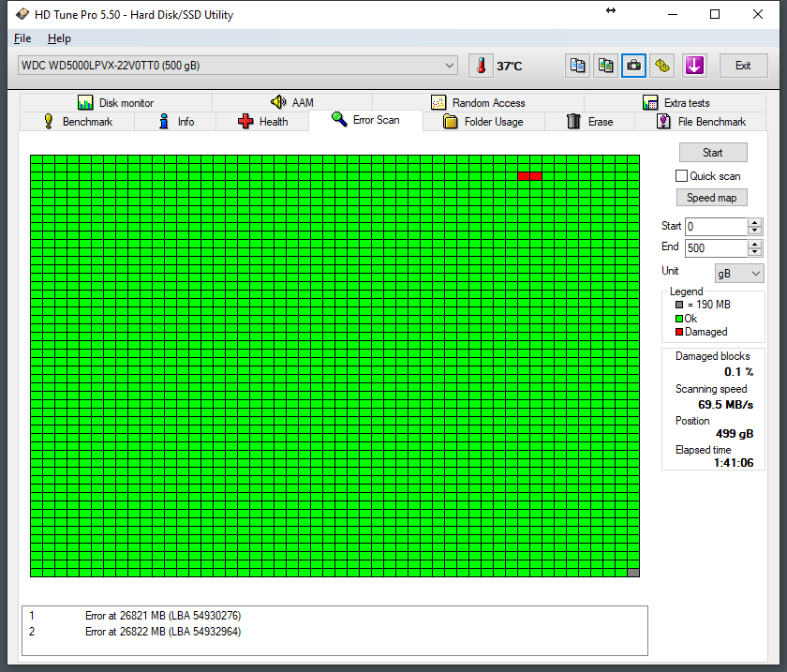The height and width of the screenshot is (672, 787).
Task: Click the copy screenshot to clipboard icon
Action: 606,66
